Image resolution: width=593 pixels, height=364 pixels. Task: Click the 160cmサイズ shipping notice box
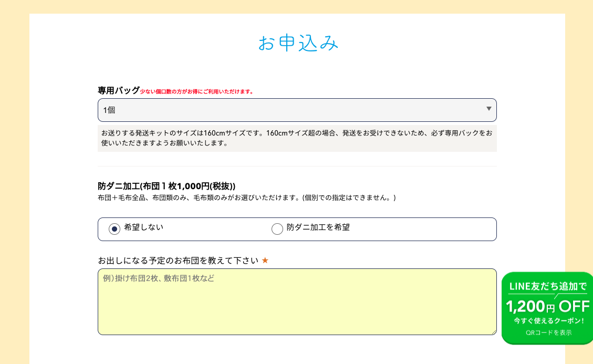297,138
